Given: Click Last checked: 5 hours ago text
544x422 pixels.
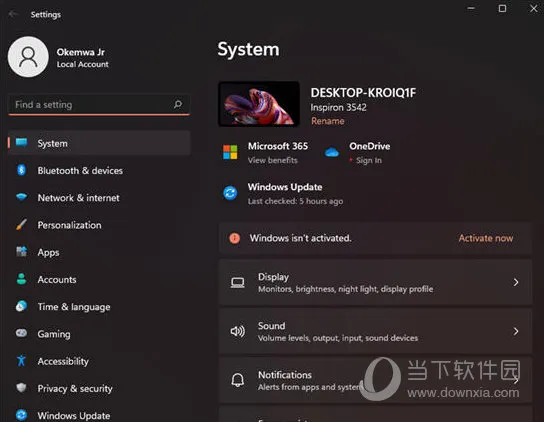Looking at the screenshot, I should (295, 201).
